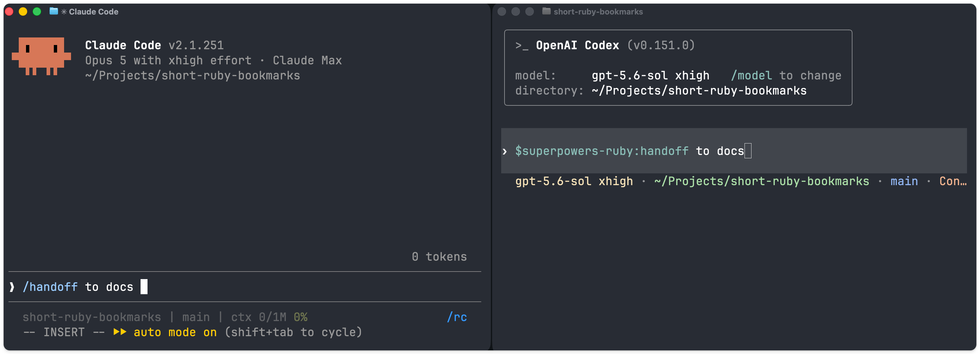Click the Codex prompt symbol next to OpenAI Codex
This screenshot has width=980, height=354.
(521, 46)
